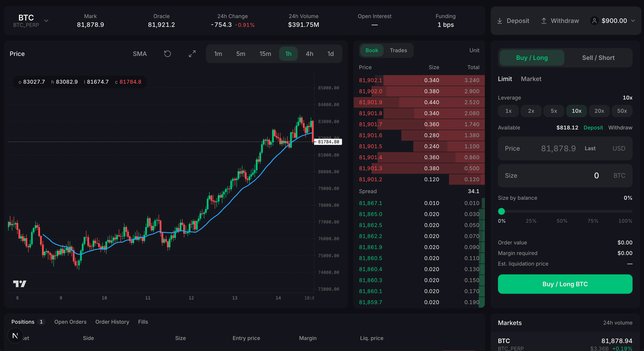Open the Open Orders tab
Screen dimensions: 644x351
click(x=70, y=322)
